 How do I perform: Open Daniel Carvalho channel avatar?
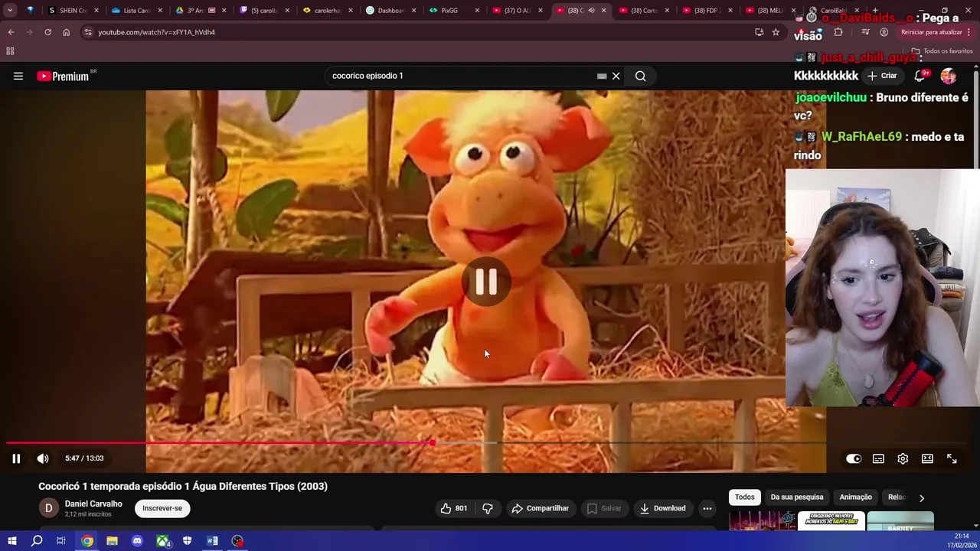pos(48,508)
